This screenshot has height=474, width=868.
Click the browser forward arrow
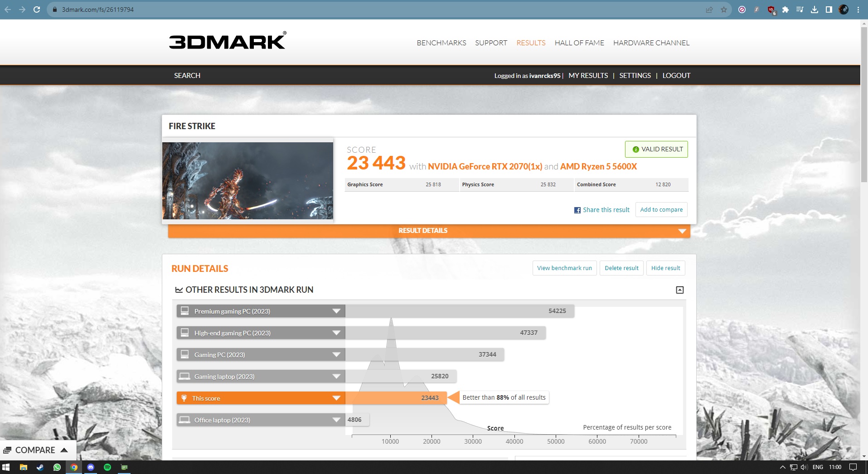pyautogui.click(x=22, y=10)
